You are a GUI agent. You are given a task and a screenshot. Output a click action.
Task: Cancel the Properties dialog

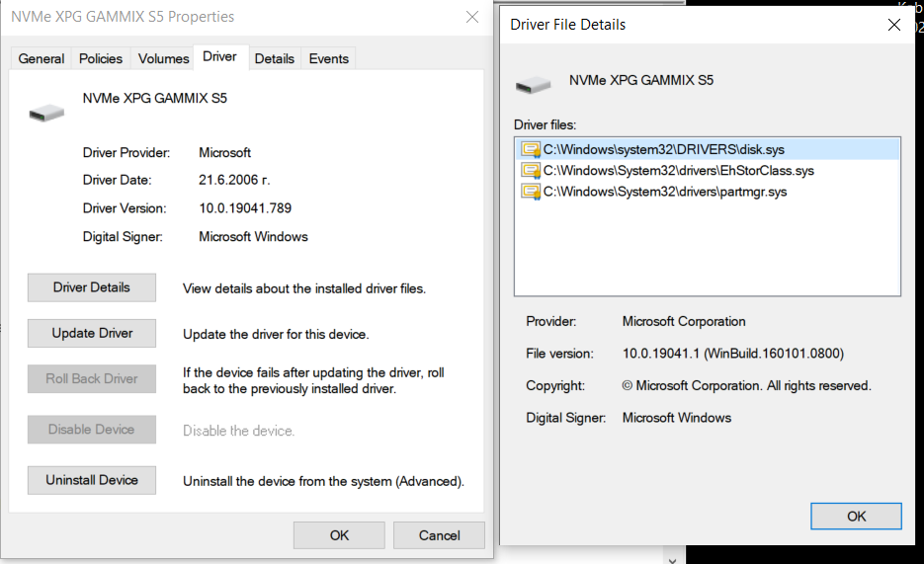[x=439, y=535]
